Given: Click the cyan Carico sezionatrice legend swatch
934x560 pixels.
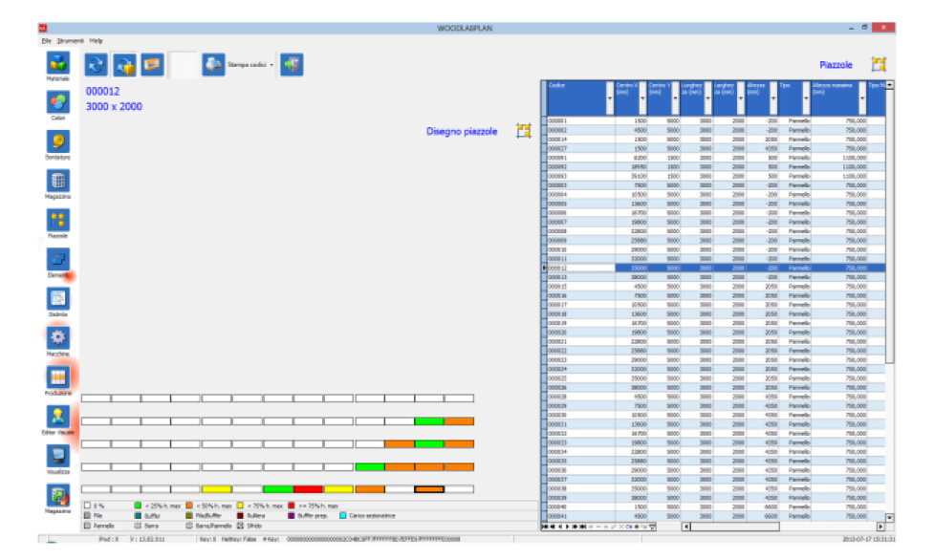Looking at the screenshot, I should (x=342, y=515).
